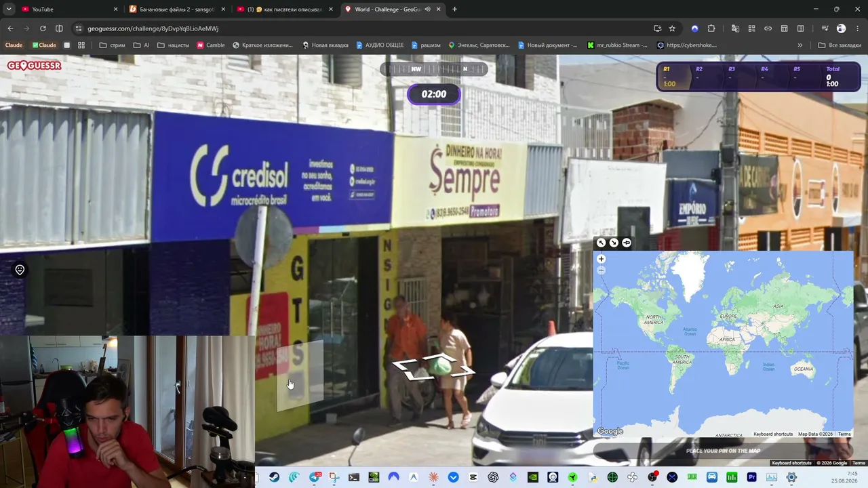
Task: Expand the tab search dropdown
Action: (x=9, y=9)
